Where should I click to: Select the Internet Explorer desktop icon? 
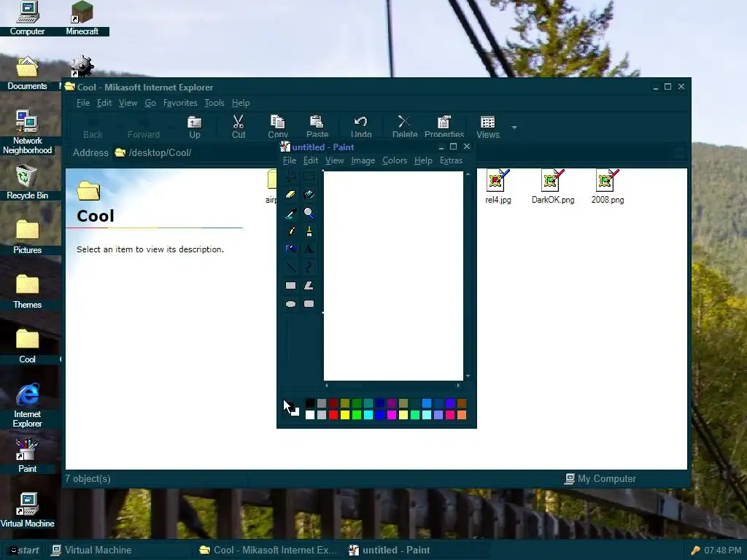click(x=27, y=405)
